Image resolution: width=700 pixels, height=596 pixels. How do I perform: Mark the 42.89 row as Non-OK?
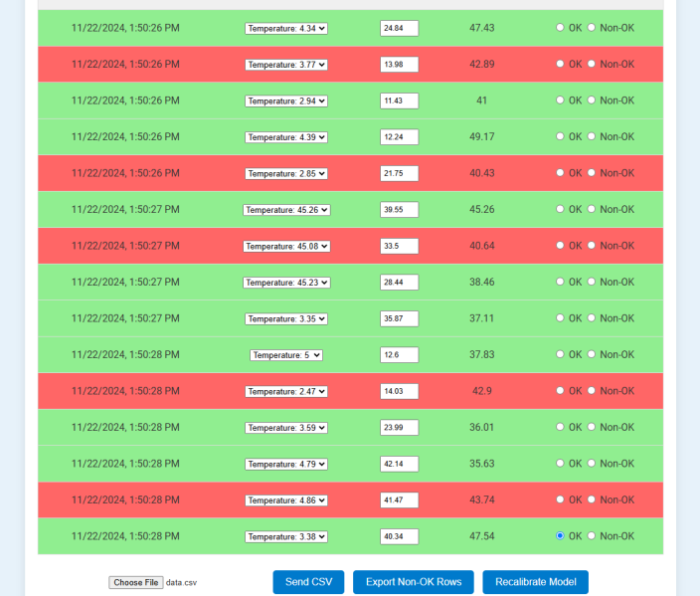(x=592, y=64)
